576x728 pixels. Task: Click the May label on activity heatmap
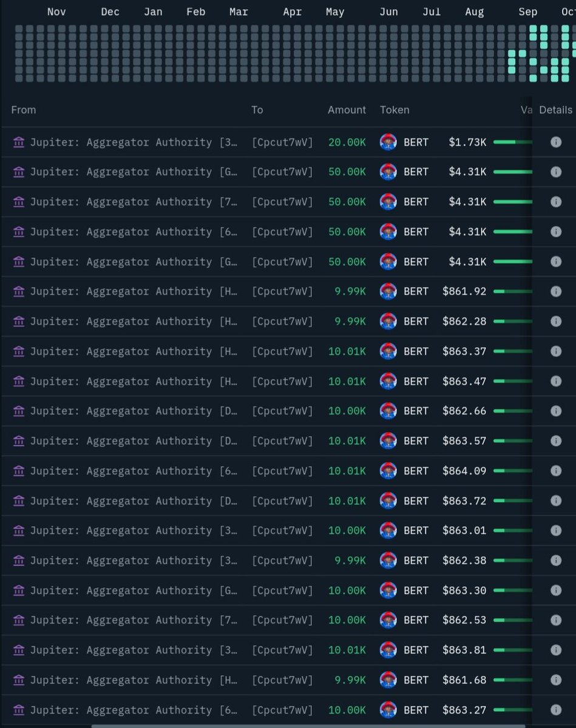tap(335, 12)
